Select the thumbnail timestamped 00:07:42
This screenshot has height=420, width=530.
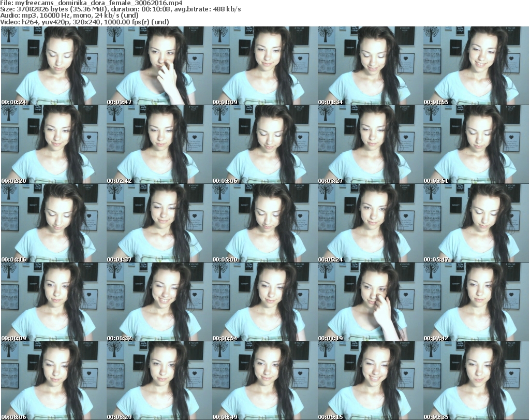(x=476, y=302)
